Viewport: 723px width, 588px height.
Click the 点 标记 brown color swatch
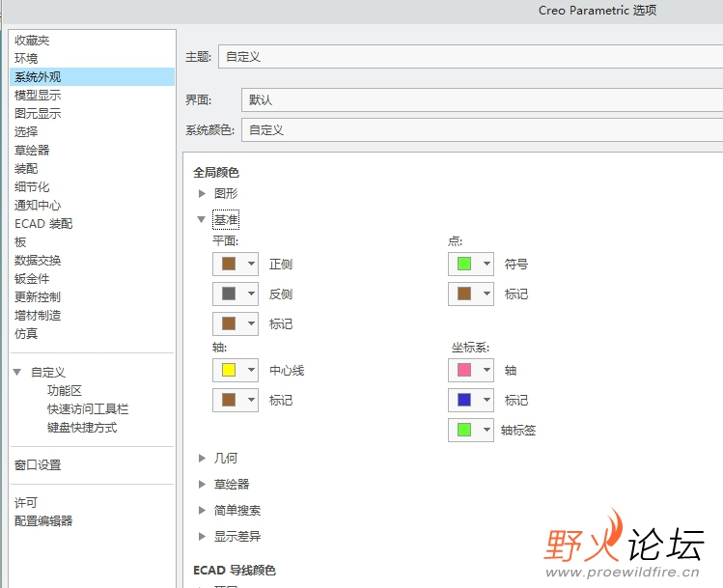tap(464, 294)
